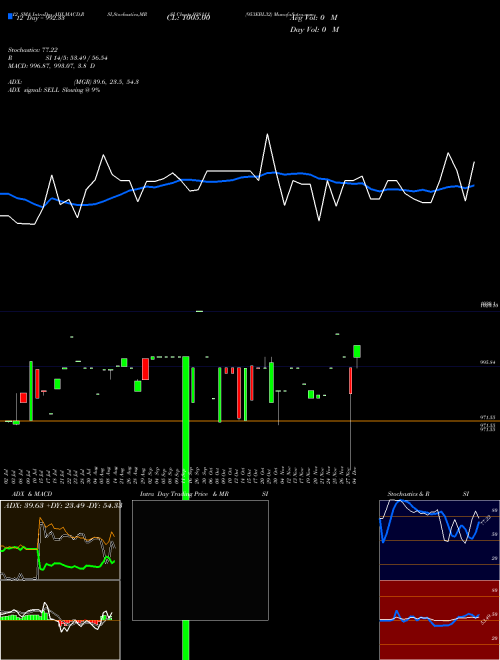Select the 'Day Vol: 0 M' readout

(x=314, y=30)
